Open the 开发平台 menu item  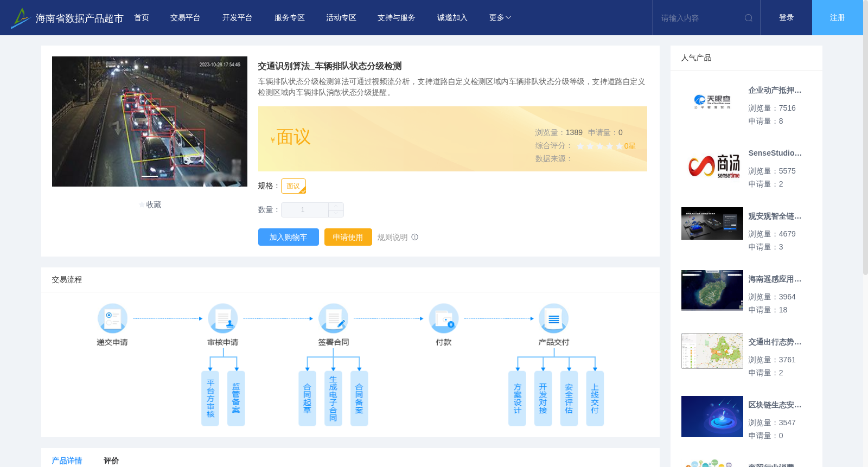[x=238, y=18]
